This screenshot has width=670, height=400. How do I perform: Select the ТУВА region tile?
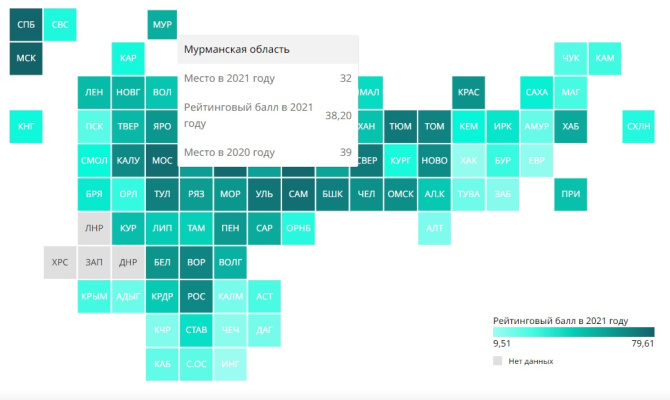click(x=468, y=194)
